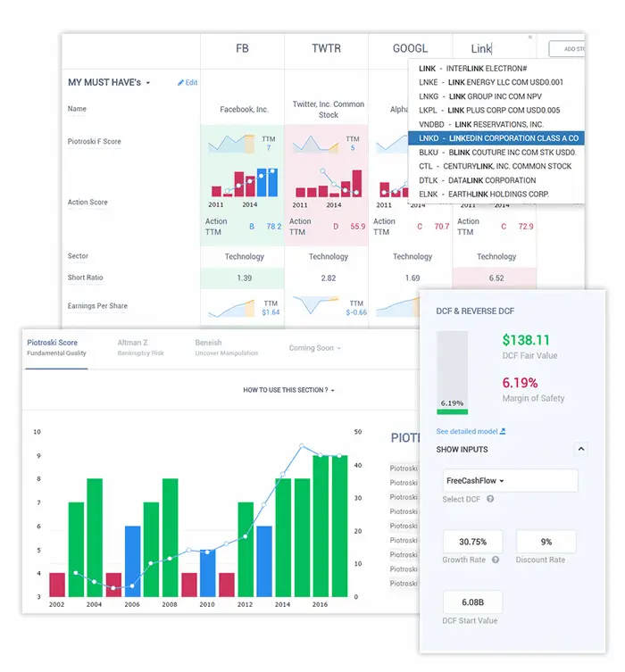Open TWTR Piotroski F Score sparkline

pos(315,144)
